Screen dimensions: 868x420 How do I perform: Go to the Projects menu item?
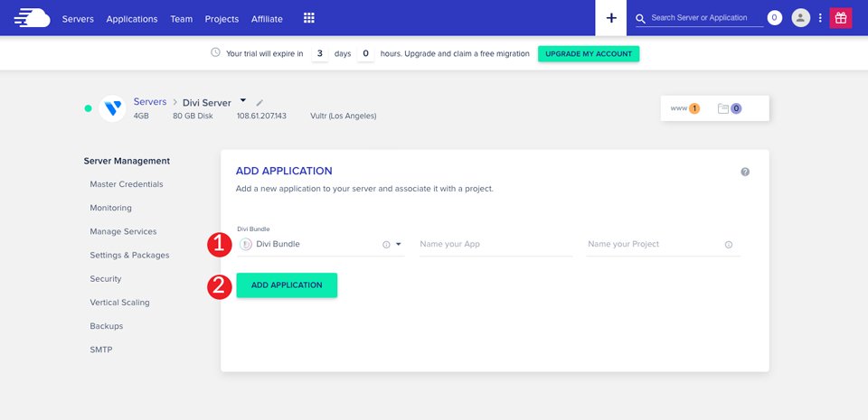222,19
